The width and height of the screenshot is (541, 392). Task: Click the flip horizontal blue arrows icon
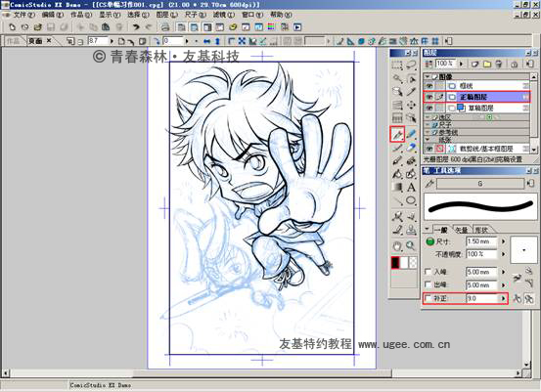pyautogui.click(x=207, y=41)
